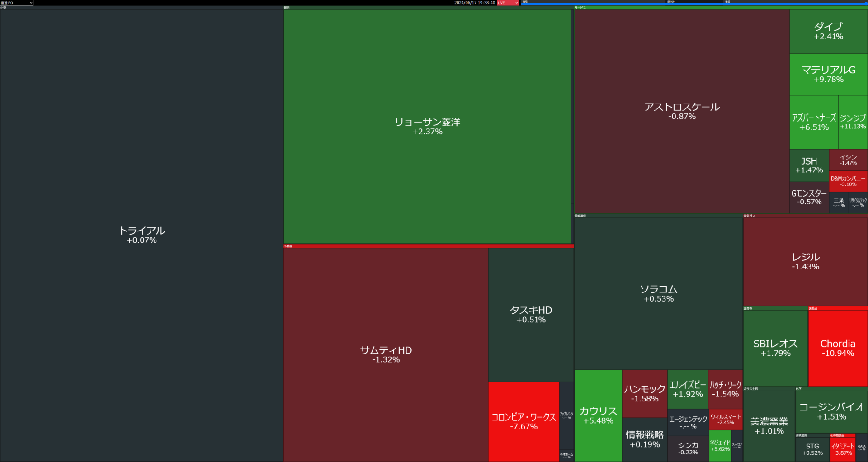
Task: Click the time slider handle at far right
Action: (x=866, y=4)
